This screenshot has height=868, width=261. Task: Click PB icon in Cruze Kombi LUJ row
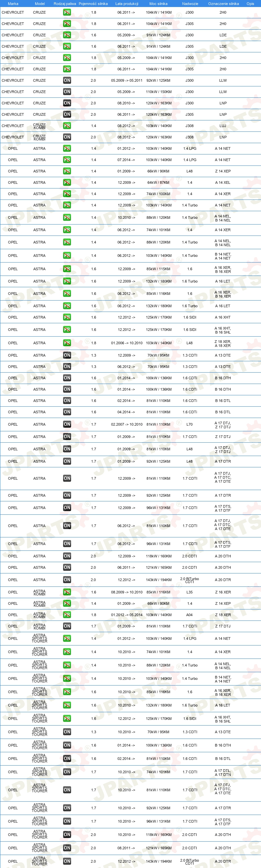click(67, 126)
